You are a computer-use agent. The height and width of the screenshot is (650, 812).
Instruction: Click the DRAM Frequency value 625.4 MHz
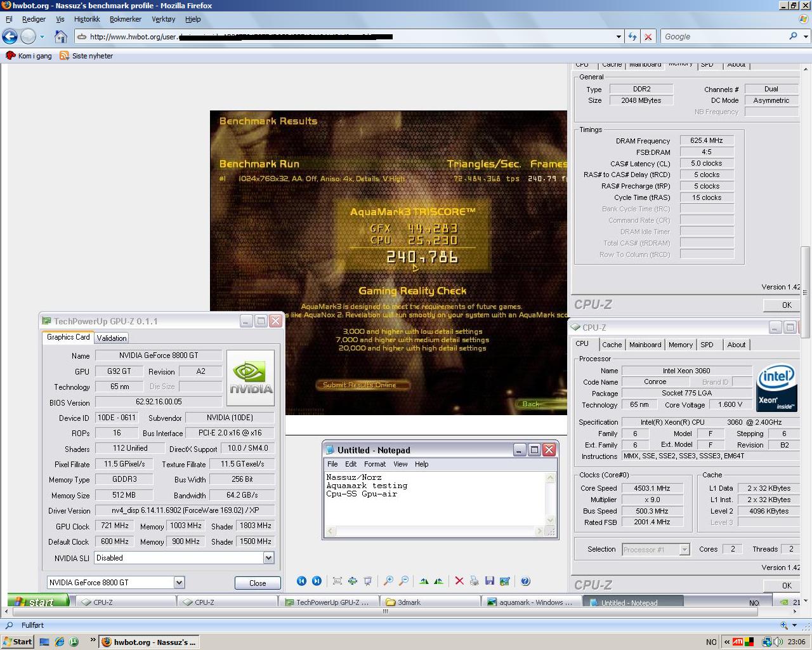coord(707,140)
